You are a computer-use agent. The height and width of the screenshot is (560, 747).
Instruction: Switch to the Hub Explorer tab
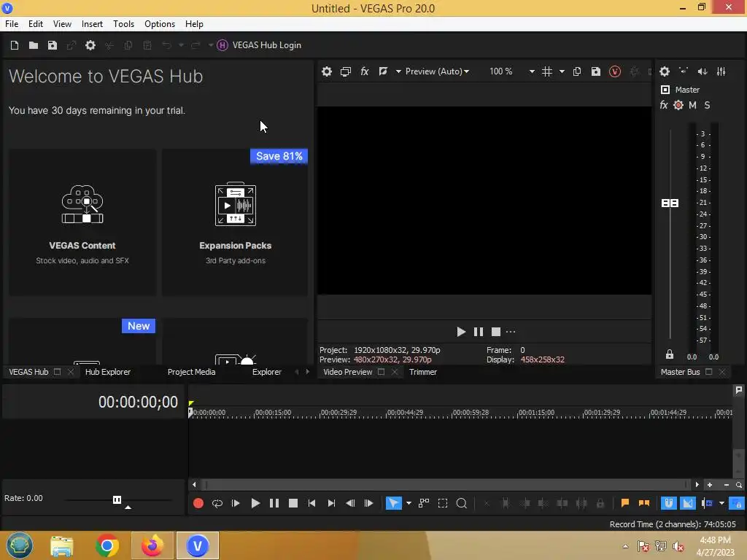point(108,372)
